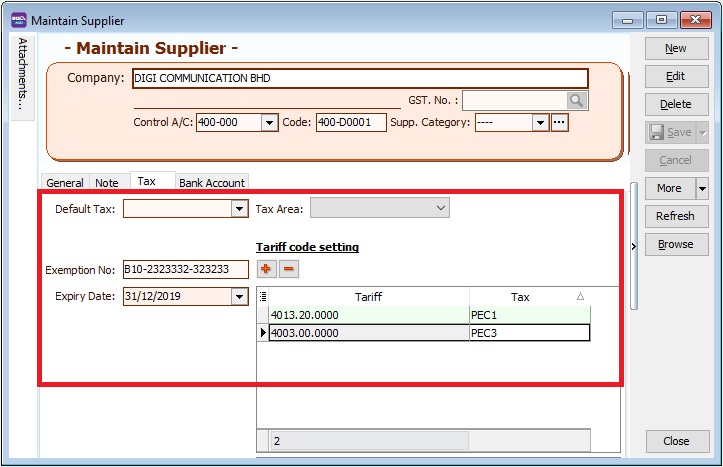Open the Note tab

tap(107, 183)
